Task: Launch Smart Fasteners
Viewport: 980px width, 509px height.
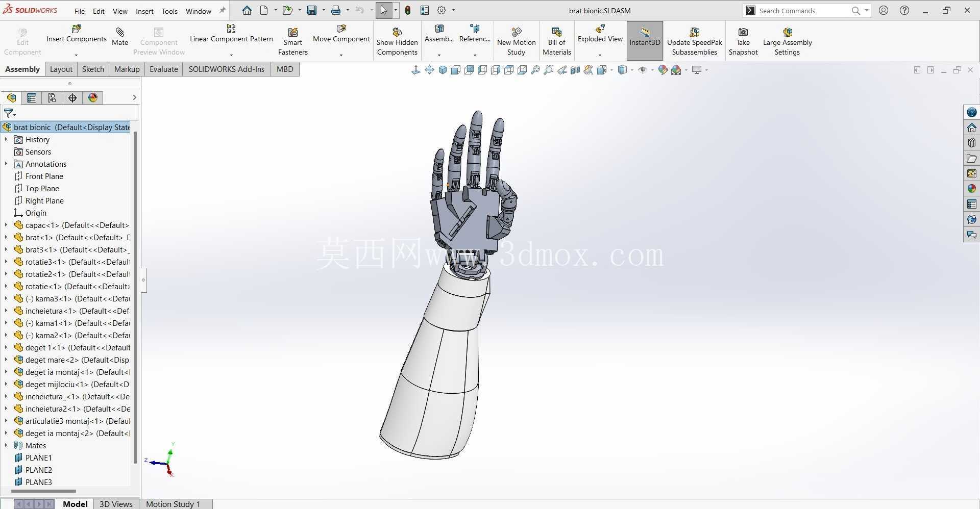Action: pyautogui.click(x=293, y=41)
